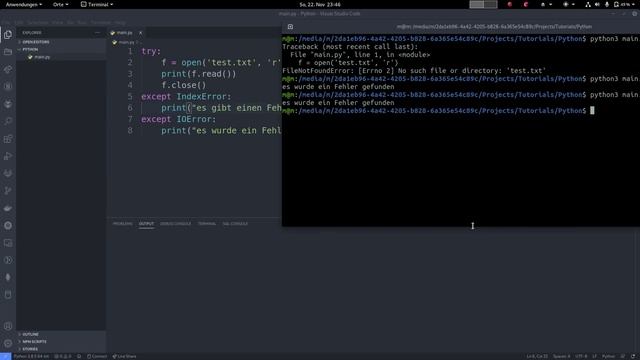Click the network icon in the system tray

click(588, 4)
